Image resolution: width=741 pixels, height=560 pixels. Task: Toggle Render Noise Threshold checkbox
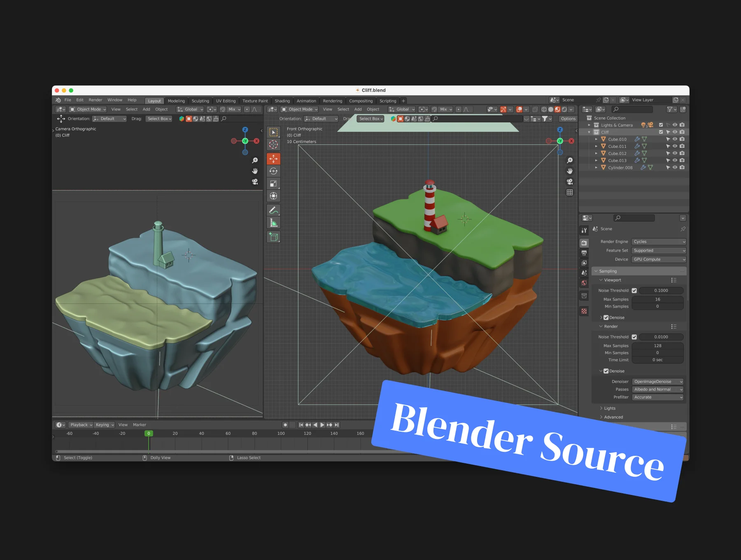(634, 337)
